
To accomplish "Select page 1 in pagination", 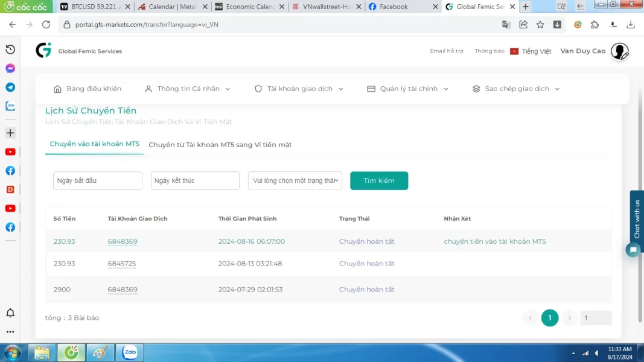I will click(x=550, y=318).
